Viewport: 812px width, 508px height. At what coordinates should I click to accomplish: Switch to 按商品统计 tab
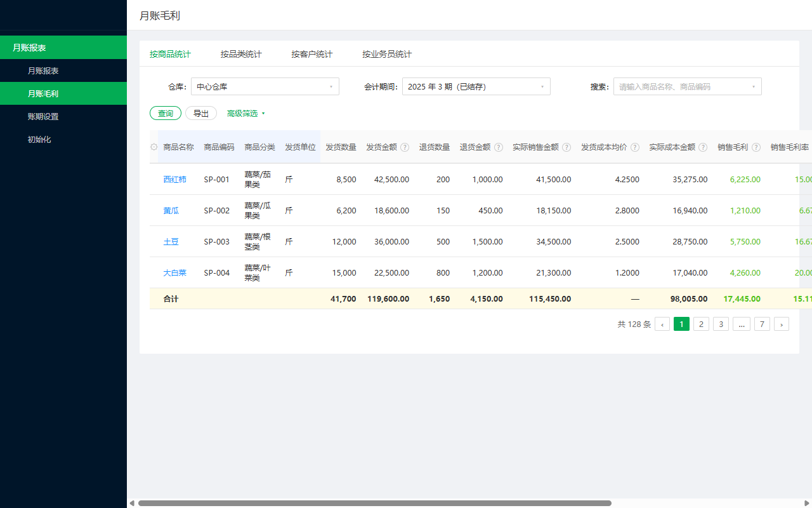point(170,54)
